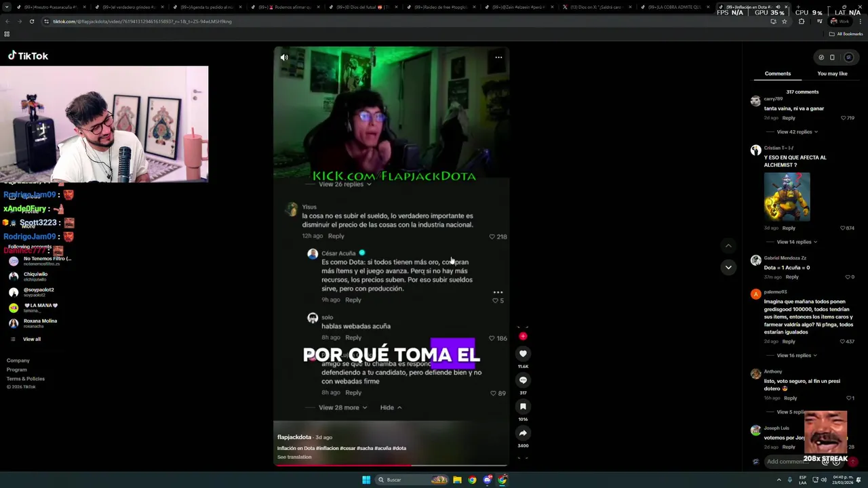The image size is (868, 488).
Task: Open Chiquiwilo account in sidebar
Action: [x=28, y=277]
